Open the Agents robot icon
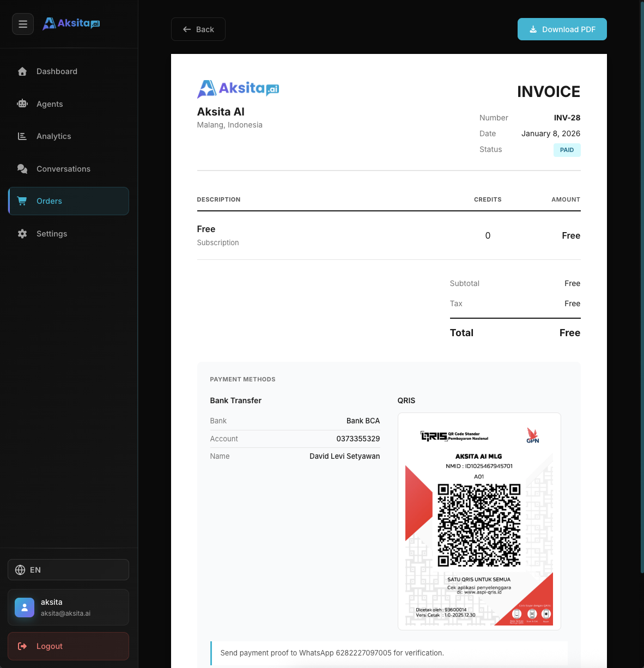 (22, 104)
